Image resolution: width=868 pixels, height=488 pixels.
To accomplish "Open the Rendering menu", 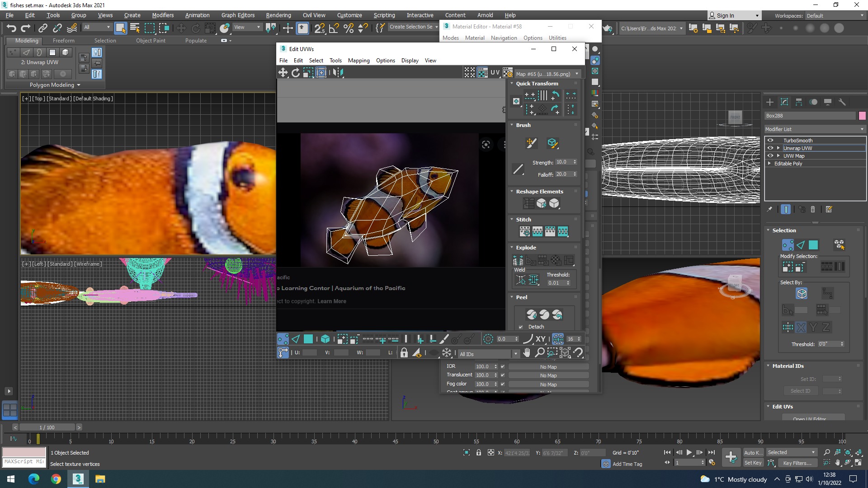I will [278, 15].
